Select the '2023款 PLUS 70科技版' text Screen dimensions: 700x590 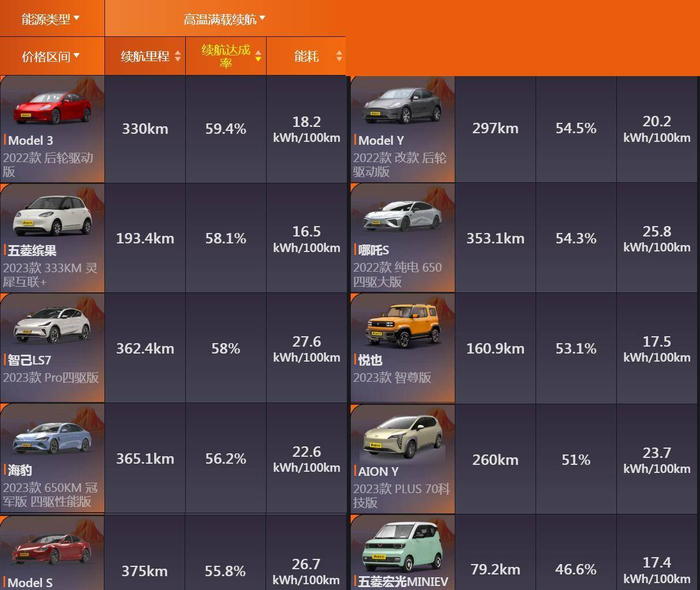tap(402, 495)
